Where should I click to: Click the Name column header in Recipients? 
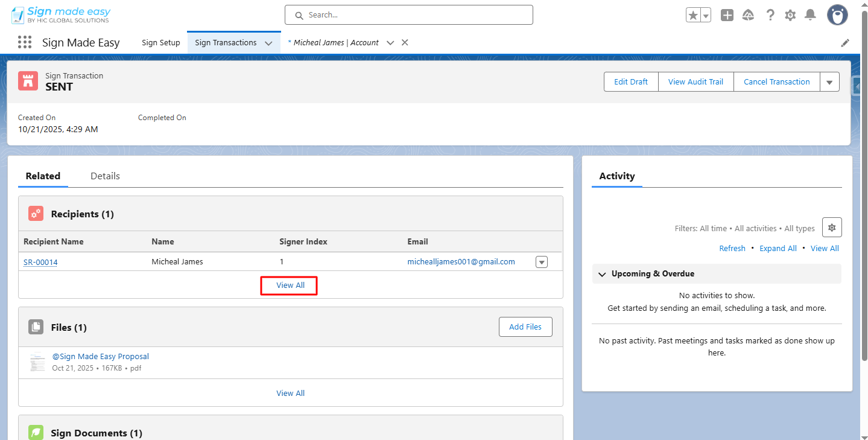(163, 241)
